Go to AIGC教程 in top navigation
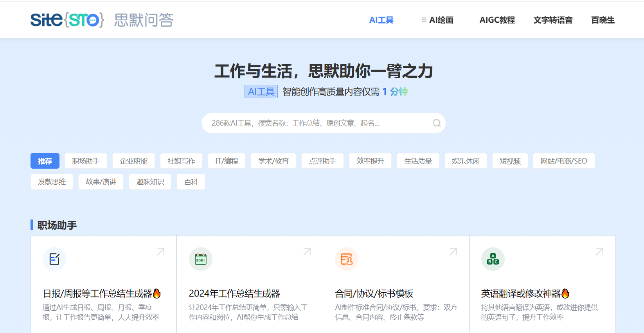Image resolution: width=644 pixels, height=333 pixels. pos(497,20)
